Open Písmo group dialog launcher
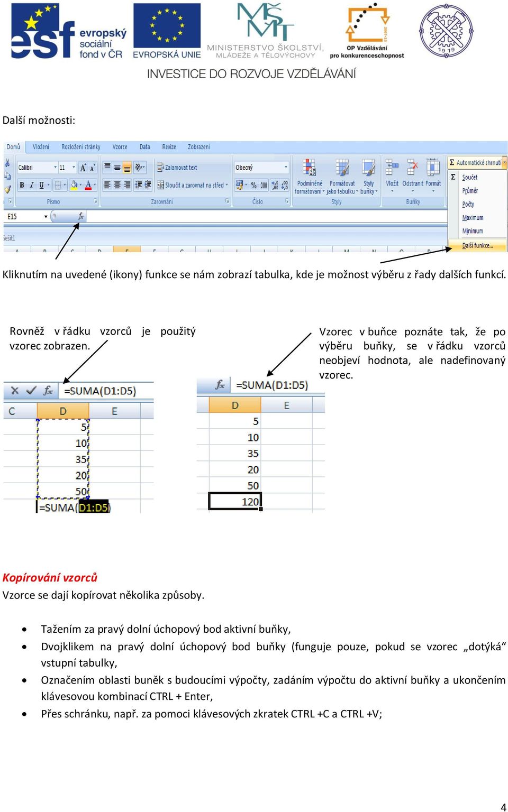 [95, 201]
